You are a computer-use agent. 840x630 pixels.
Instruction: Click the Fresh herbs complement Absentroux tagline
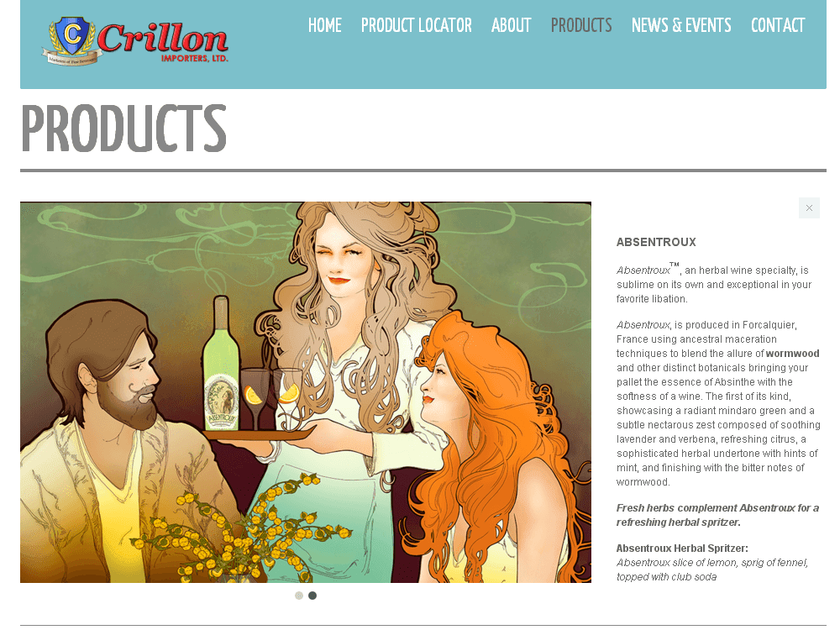click(x=717, y=515)
